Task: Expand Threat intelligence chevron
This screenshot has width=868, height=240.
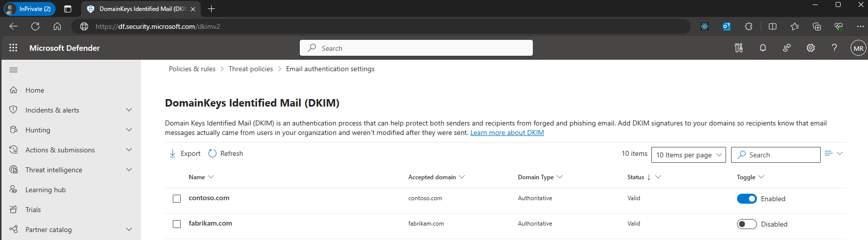Action: point(129,169)
